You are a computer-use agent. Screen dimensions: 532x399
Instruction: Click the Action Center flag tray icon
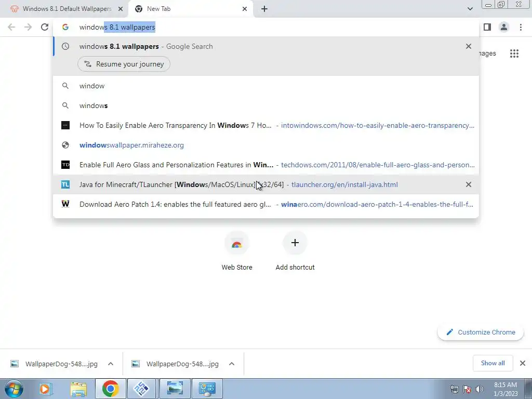point(467,389)
